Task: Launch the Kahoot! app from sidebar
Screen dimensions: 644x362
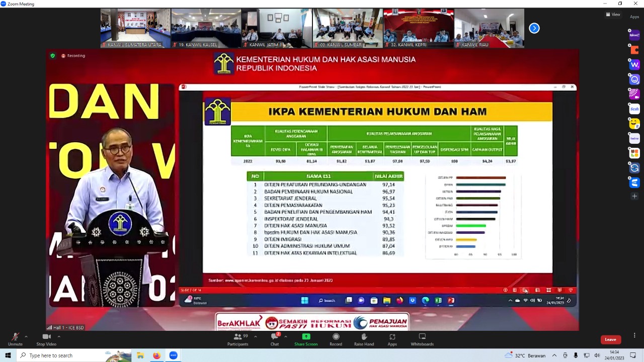Action: 634,35
